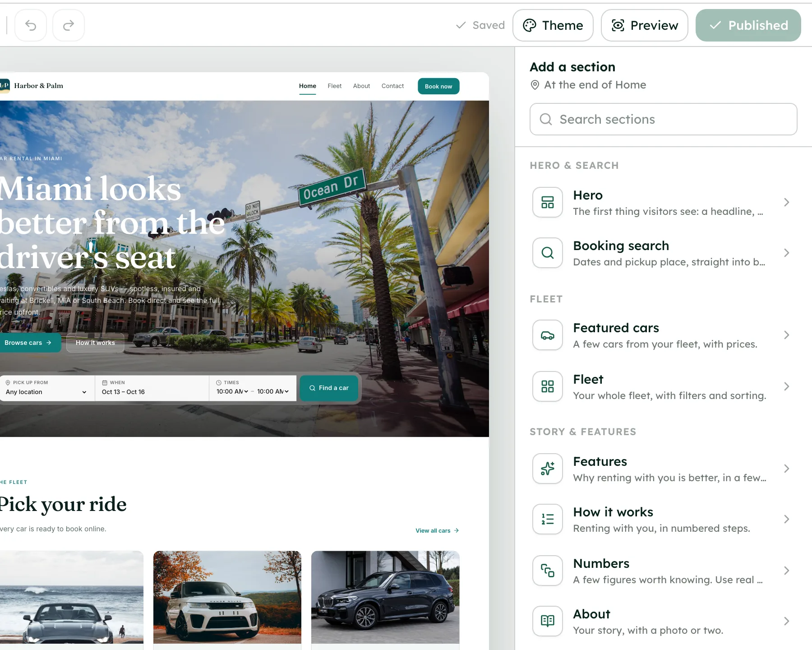812x650 pixels.
Task: Select the About nav item in preview
Action: 361,86
